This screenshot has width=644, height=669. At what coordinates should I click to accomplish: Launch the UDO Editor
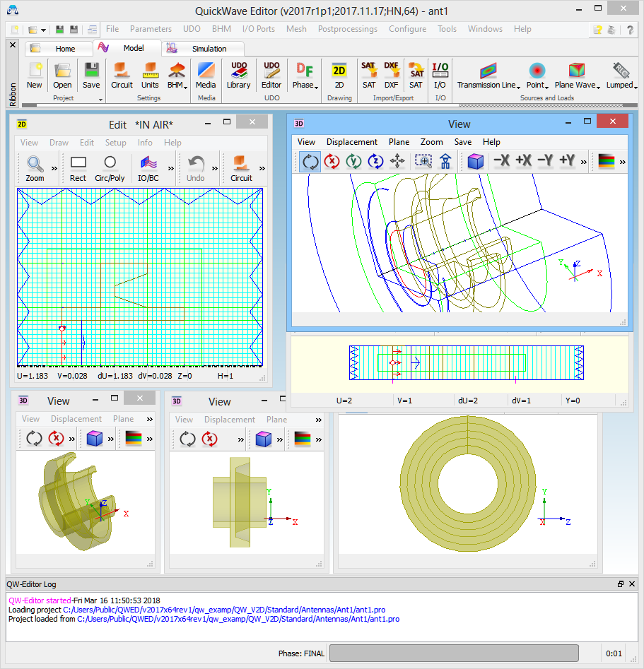(x=271, y=75)
